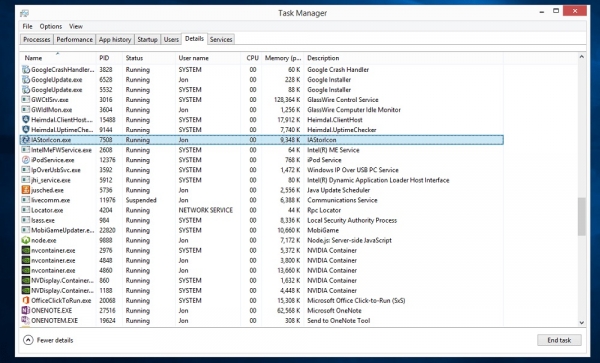The image size is (600, 363).
Task: Click icon of GoogleUpdate.exe PID 5532
Action: tap(26, 90)
